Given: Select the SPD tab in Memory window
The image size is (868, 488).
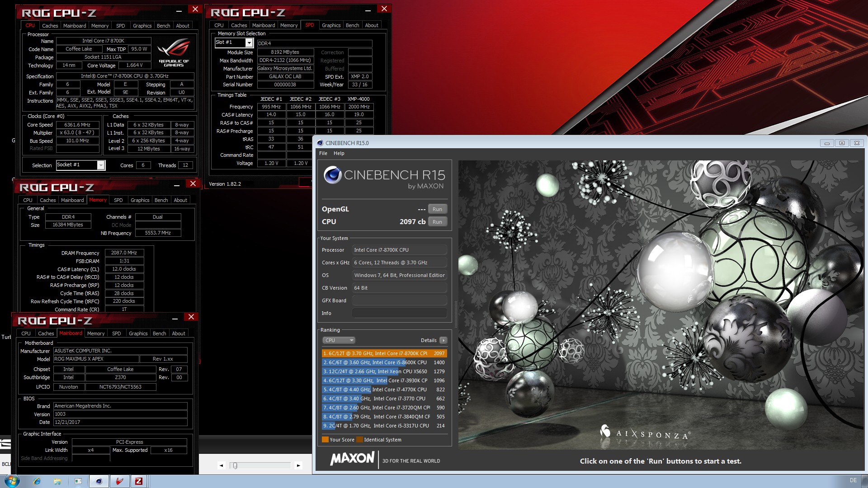Looking at the screenshot, I should tap(118, 200).
